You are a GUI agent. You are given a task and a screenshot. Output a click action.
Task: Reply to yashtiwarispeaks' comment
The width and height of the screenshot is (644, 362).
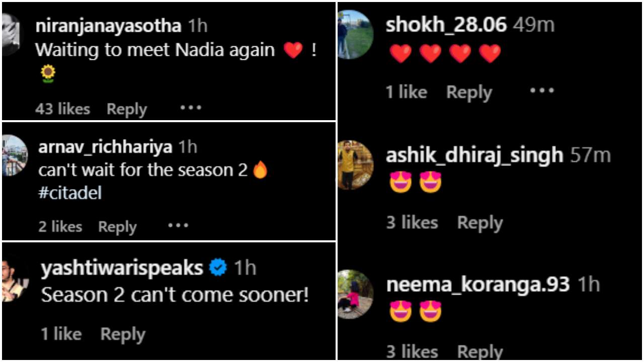[x=123, y=334]
